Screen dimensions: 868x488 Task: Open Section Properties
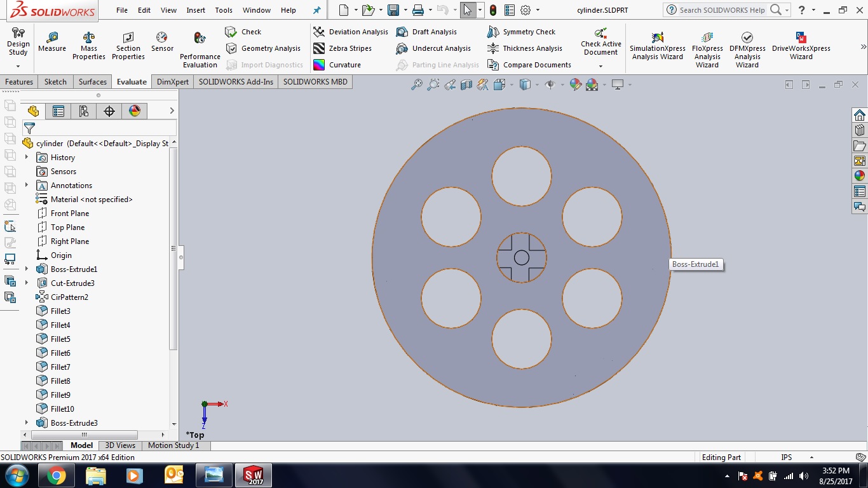click(128, 46)
